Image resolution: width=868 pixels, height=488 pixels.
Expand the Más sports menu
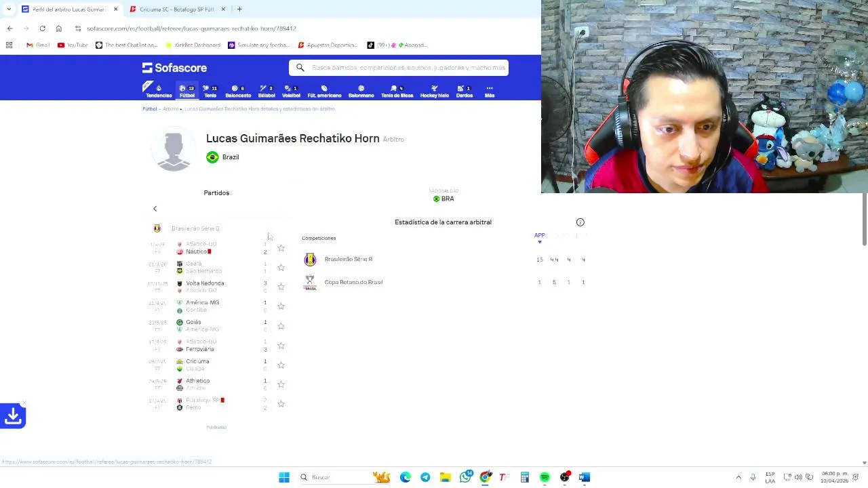489,91
